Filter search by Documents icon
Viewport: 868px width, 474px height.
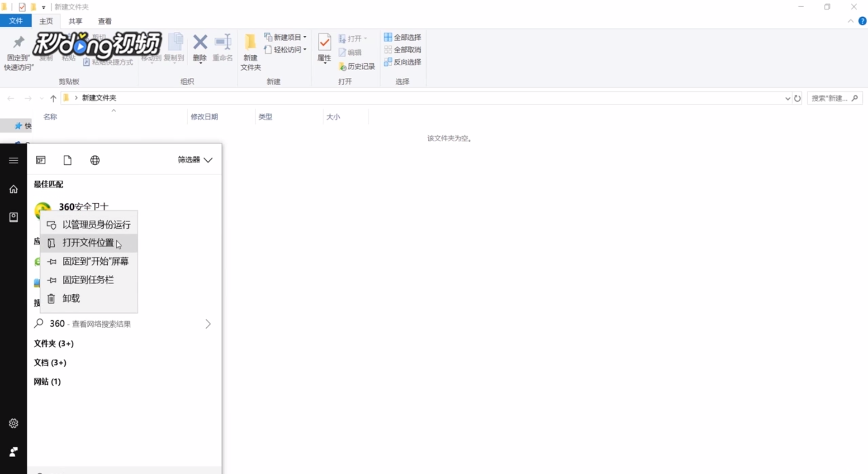click(67, 160)
